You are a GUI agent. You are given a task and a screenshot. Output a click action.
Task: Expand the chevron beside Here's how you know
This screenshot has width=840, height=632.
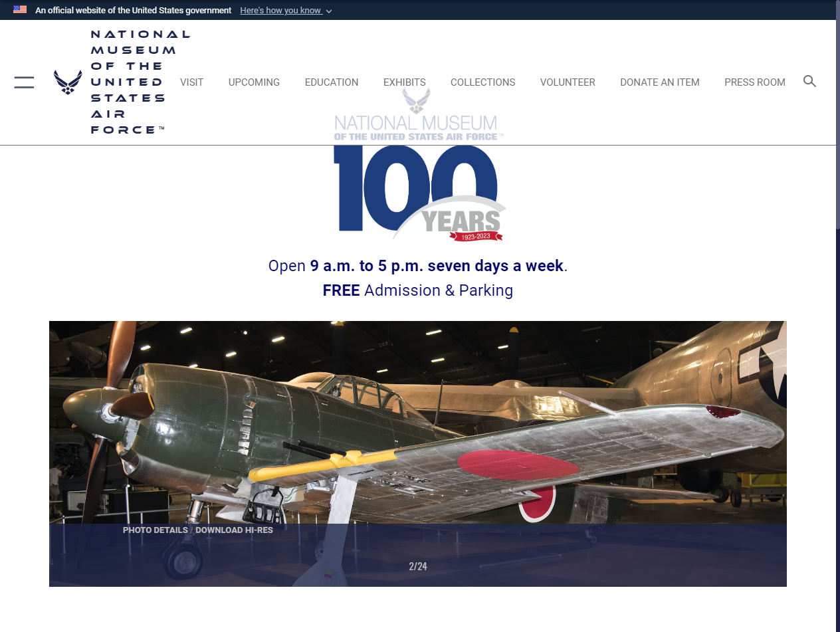tap(329, 11)
